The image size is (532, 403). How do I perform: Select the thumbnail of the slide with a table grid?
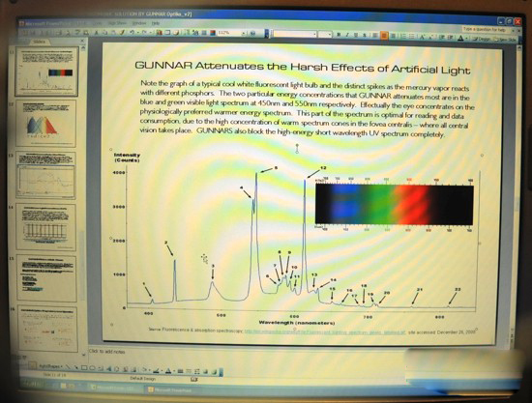[x=45, y=227]
